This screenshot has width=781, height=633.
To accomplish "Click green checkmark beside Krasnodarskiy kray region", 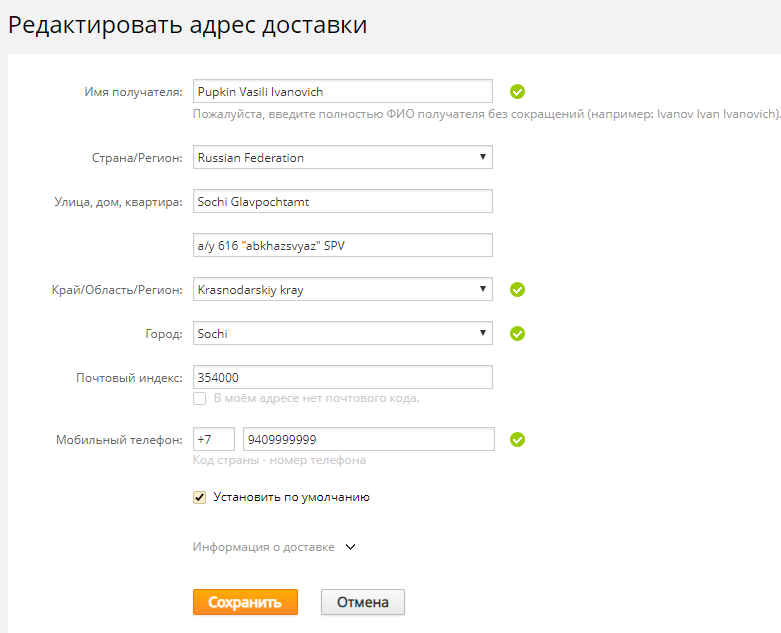I will pyautogui.click(x=517, y=289).
